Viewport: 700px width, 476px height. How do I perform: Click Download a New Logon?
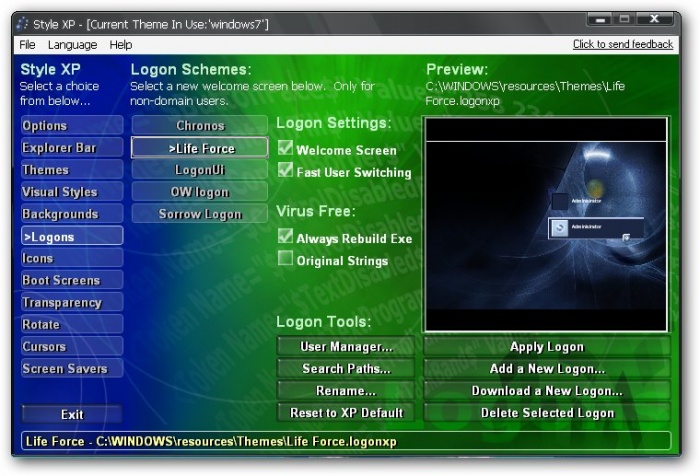pyautogui.click(x=547, y=391)
